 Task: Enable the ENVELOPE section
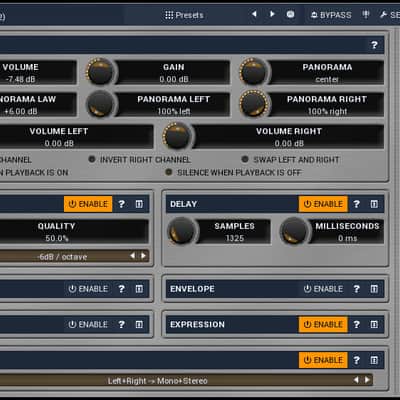323,289
